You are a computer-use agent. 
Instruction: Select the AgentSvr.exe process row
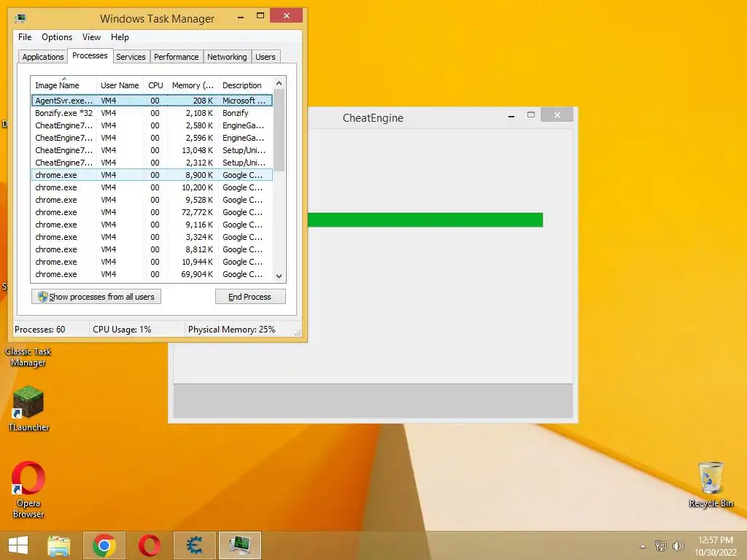click(152, 101)
